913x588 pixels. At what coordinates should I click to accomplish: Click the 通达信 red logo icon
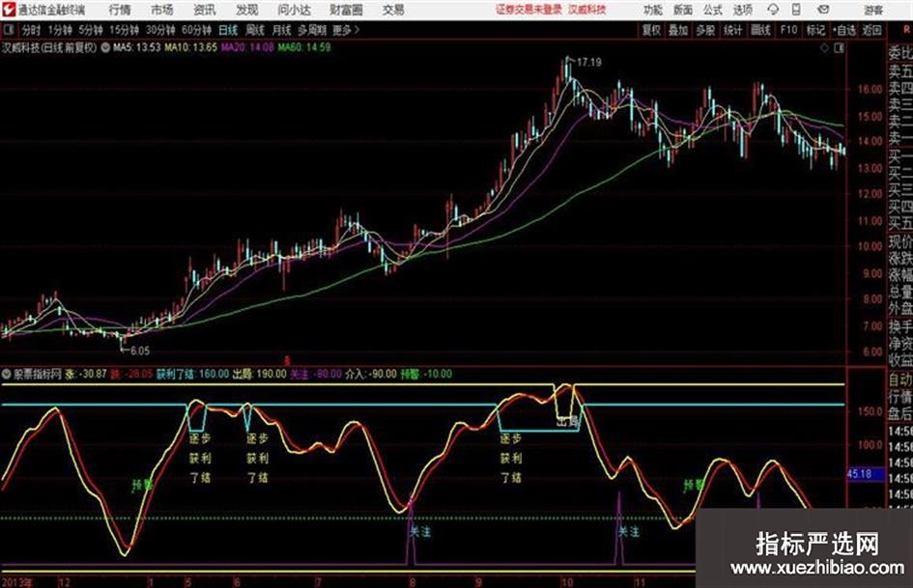(x=8, y=10)
